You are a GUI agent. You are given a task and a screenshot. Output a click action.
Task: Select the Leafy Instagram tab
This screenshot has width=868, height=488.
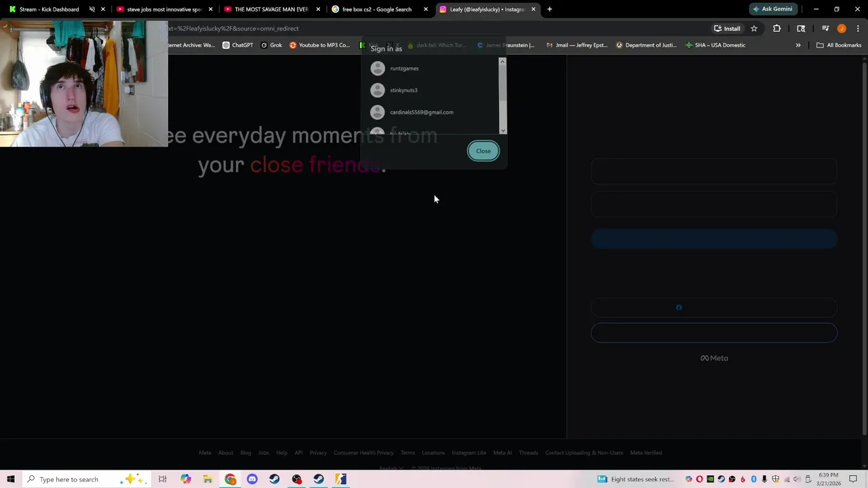click(486, 9)
